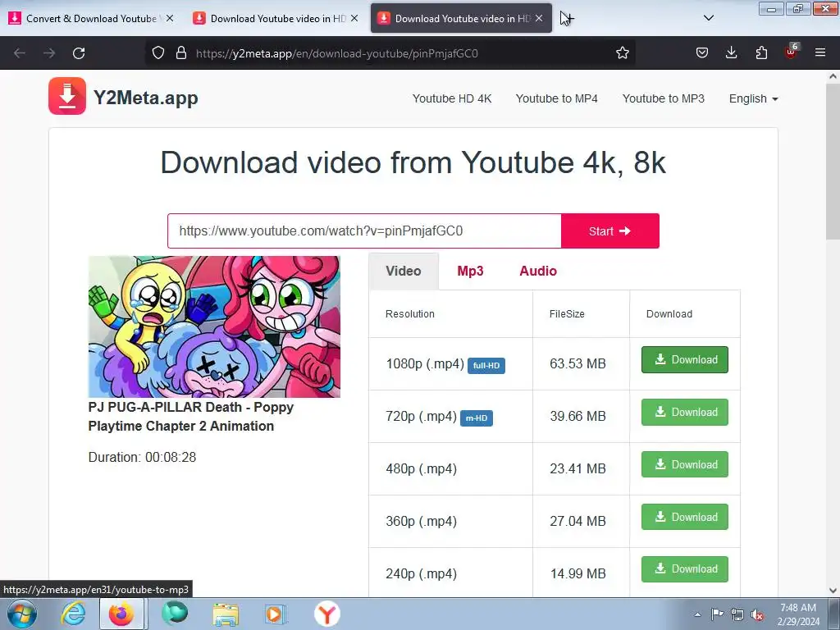Click the 63.53 MB file size
This screenshot has height=630, width=840.
point(577,363)
